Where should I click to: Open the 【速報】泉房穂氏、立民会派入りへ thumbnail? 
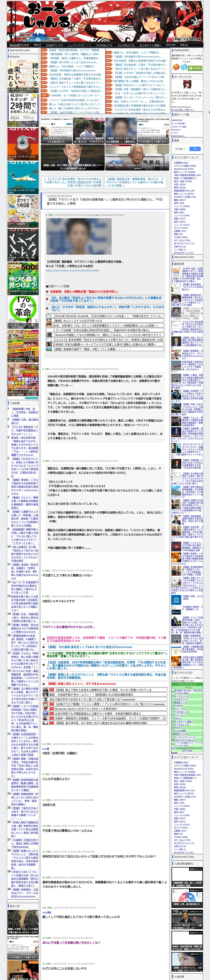point(137,157)
